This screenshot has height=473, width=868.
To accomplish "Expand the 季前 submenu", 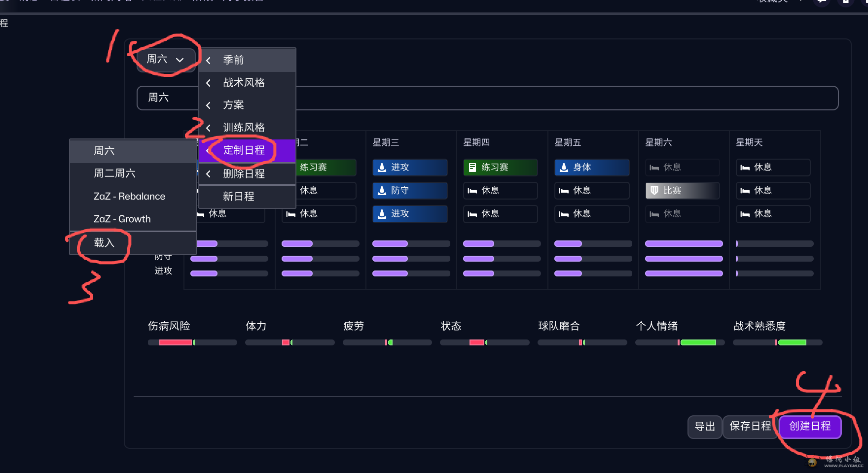I will [x=247, y=60].
